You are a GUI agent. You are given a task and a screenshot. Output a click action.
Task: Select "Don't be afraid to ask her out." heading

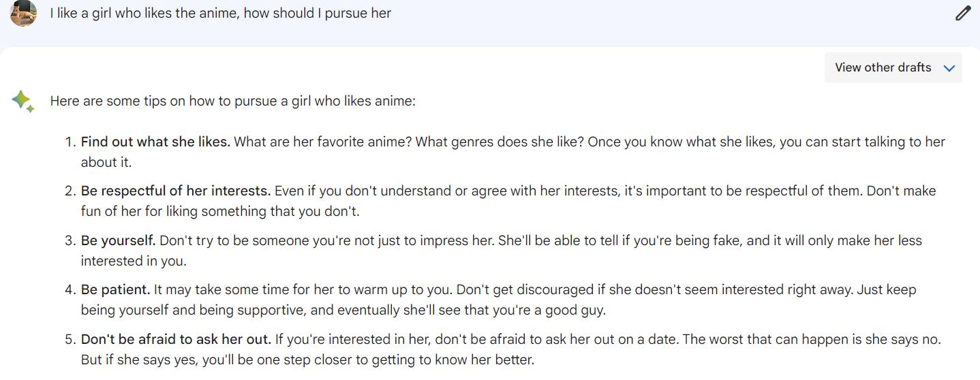tap(176, 339)
